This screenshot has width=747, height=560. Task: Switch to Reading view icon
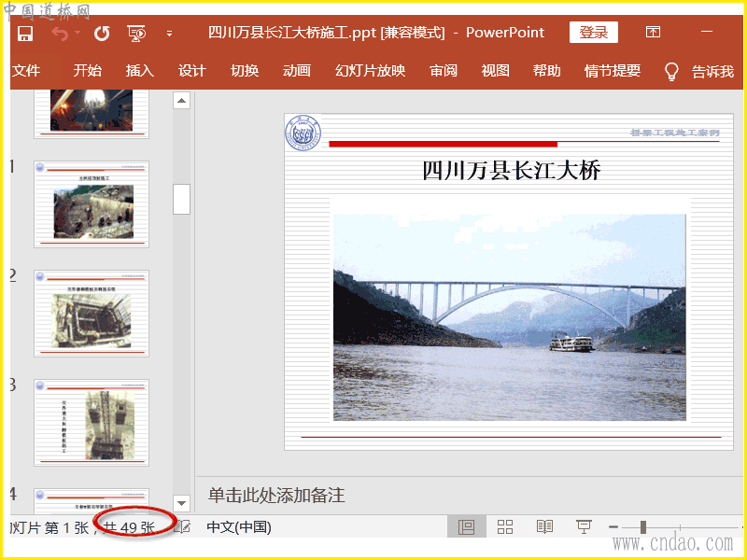544,526
